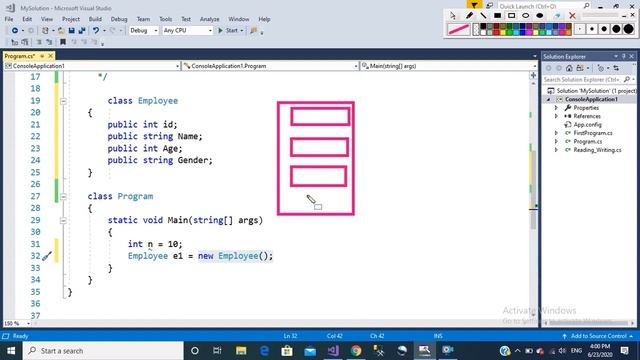
Task: Select Reading_Writing.cs in Solution Explorer
Action: click(597, 150)
